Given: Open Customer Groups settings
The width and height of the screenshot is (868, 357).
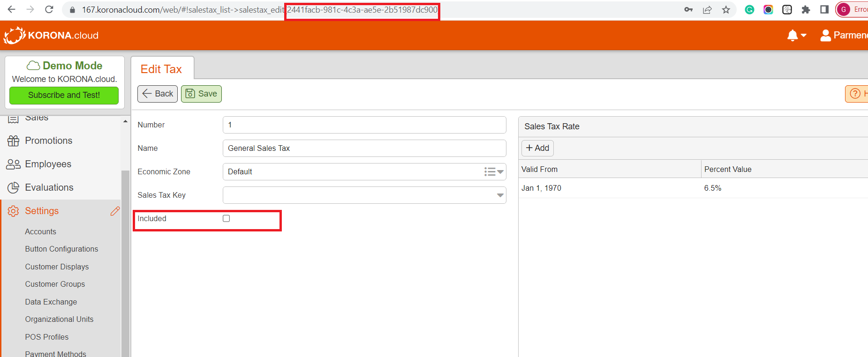Looking at the screenshot, I should coord(55,284).
